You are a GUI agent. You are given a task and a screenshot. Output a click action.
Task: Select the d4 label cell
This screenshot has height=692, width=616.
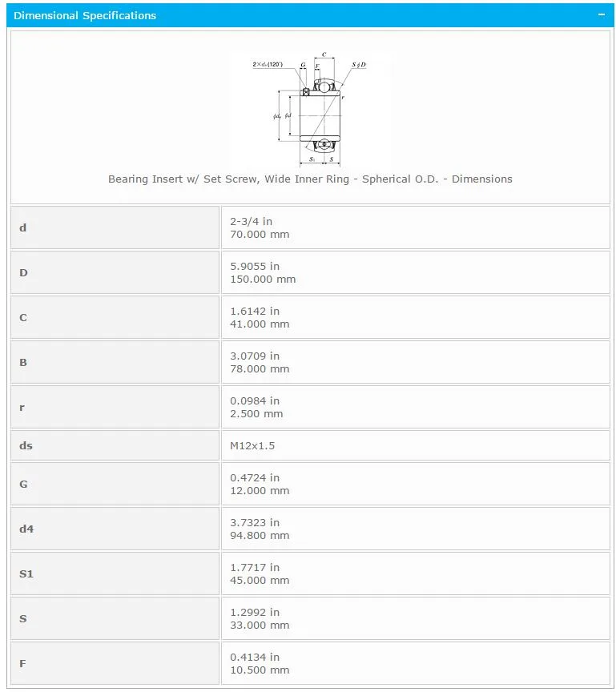pyautogui.click(x=115, y=529)
